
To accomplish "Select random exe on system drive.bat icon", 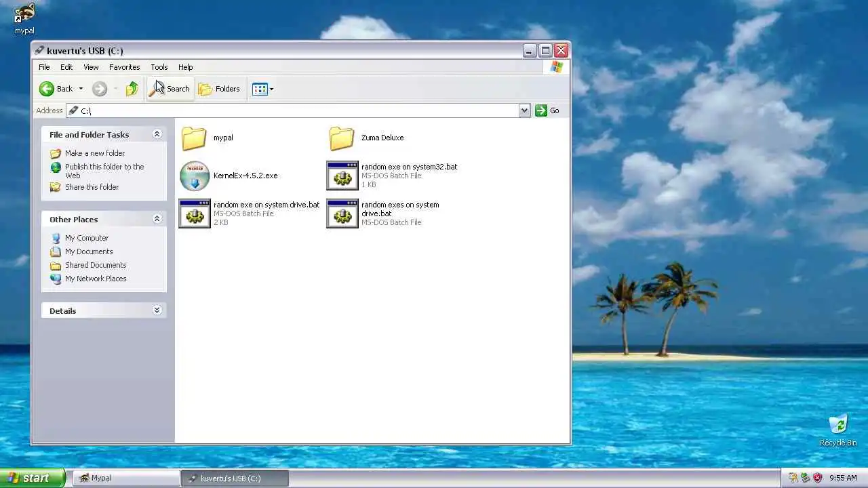I will (195, 213).
